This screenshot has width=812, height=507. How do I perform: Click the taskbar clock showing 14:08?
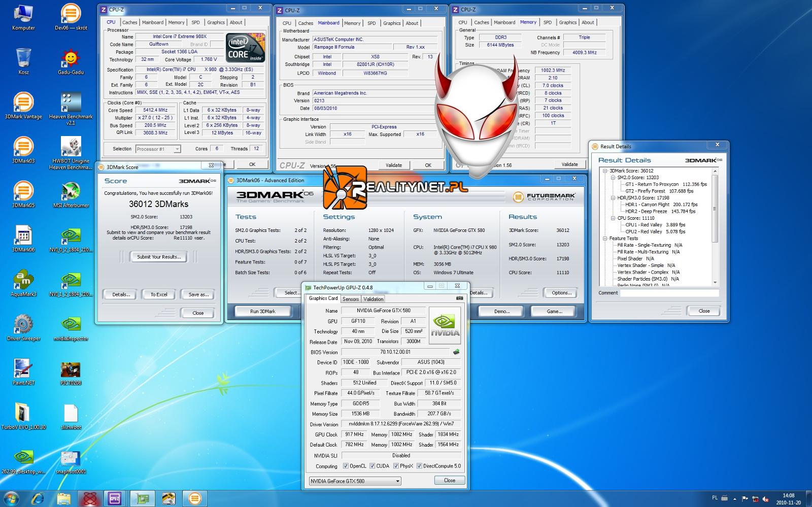(788, 499)
